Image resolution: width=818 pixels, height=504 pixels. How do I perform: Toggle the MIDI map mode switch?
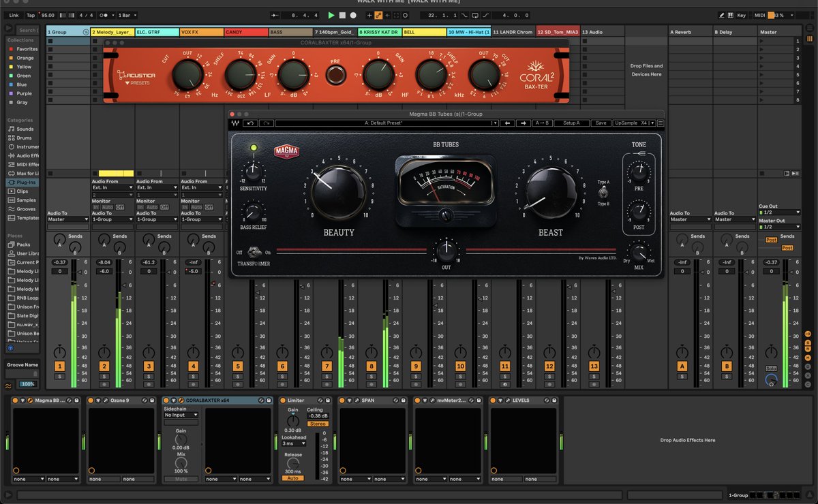759,15
